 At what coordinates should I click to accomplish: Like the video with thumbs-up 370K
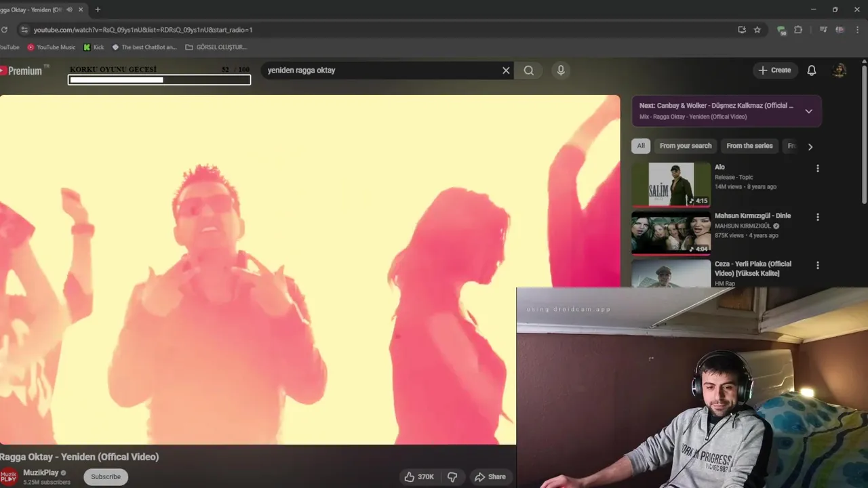click(x=419, y=477)
